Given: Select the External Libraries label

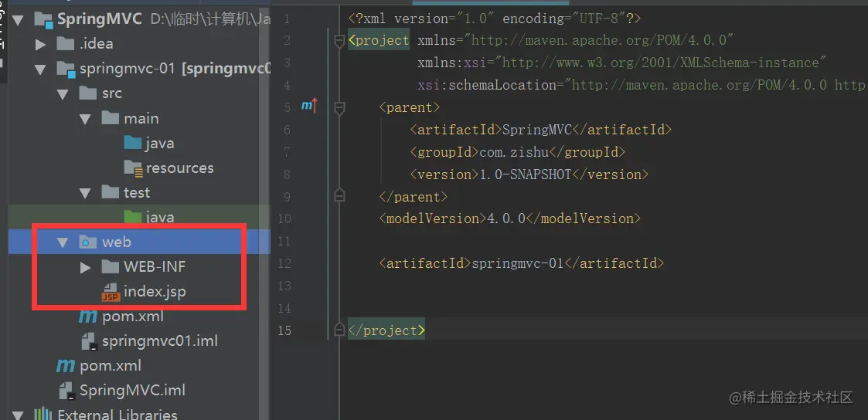Looking at the screenshot, I should point(117,415).
